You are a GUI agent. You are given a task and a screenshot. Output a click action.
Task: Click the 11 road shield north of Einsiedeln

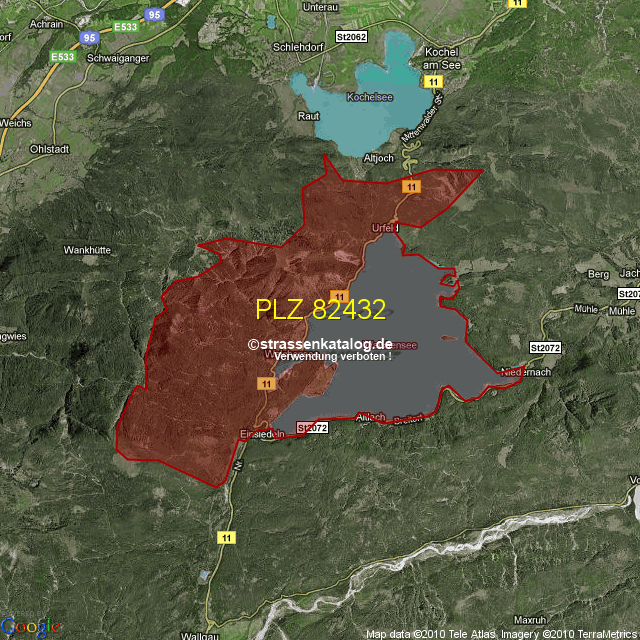click(x=266, y=383)
